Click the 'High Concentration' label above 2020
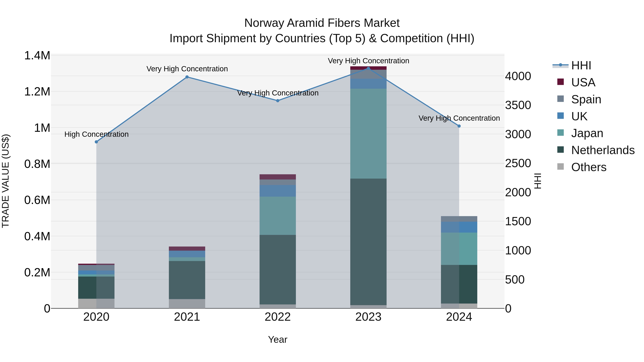This screenshot has height=362, width=644. click(x=96, y=134)
